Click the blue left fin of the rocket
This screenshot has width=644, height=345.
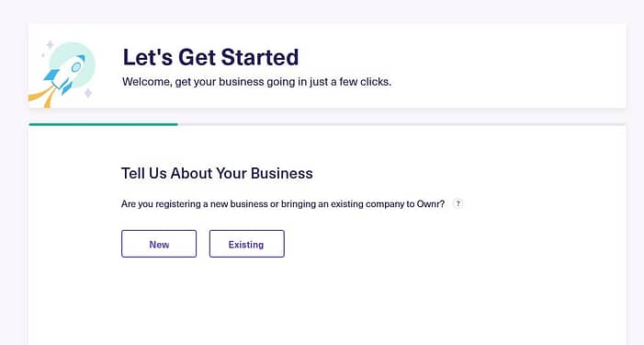51,75
